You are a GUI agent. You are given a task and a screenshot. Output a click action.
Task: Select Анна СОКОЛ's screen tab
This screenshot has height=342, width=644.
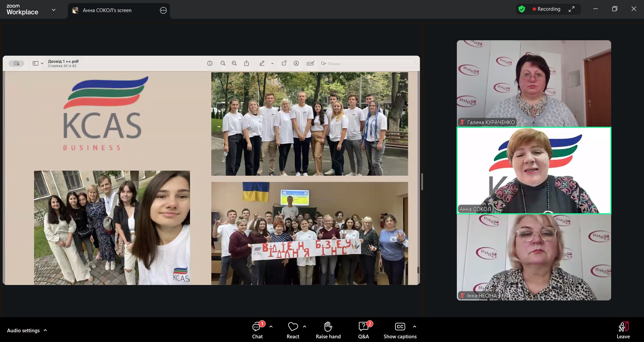[107, 10]
